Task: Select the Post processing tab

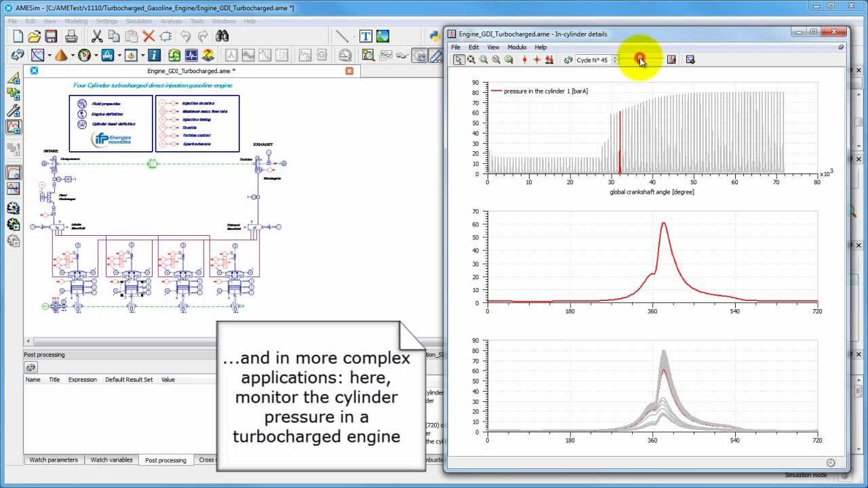Action: click(x=165, y=460)
